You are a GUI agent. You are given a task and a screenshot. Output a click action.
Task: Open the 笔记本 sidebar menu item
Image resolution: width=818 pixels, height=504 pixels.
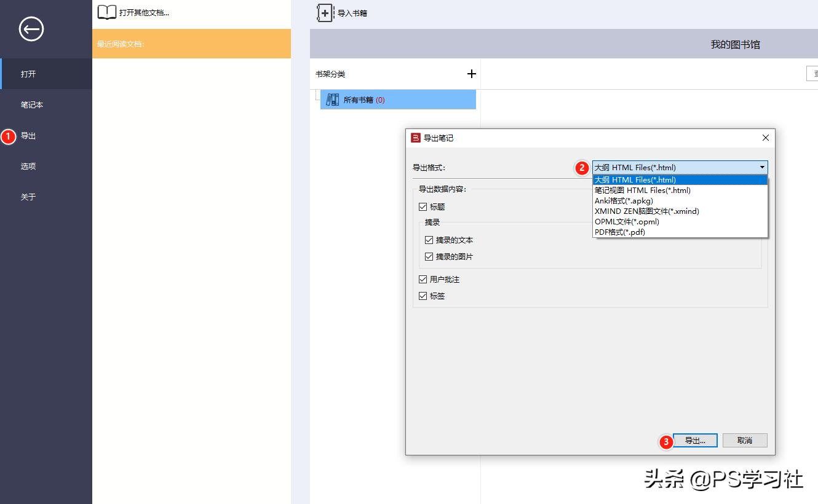(x=32, y=105)
